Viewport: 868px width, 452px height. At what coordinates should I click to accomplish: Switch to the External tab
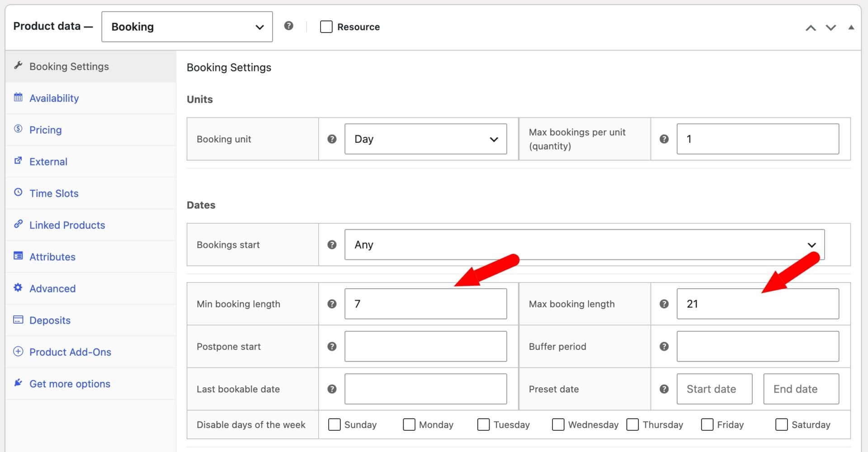[90, 161]
